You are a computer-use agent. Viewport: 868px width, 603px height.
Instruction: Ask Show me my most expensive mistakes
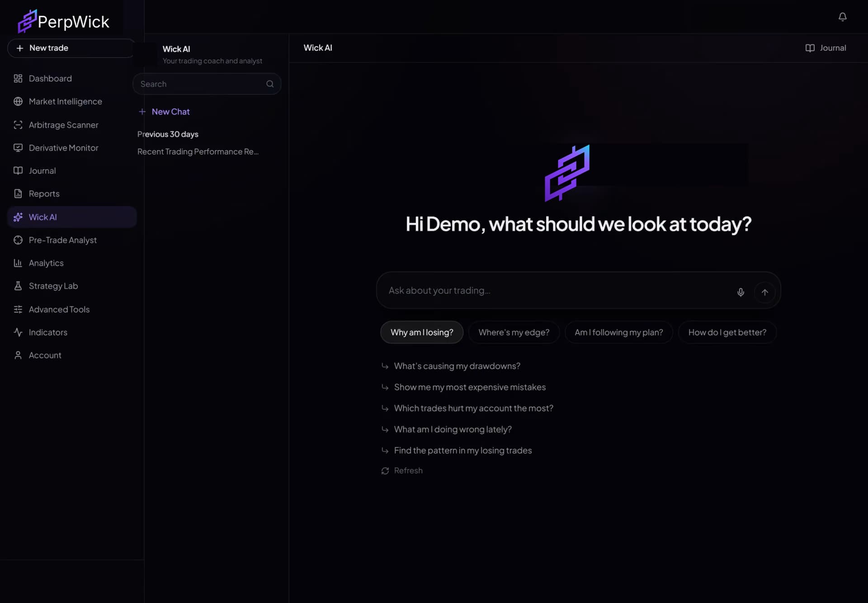pos(464,387)
